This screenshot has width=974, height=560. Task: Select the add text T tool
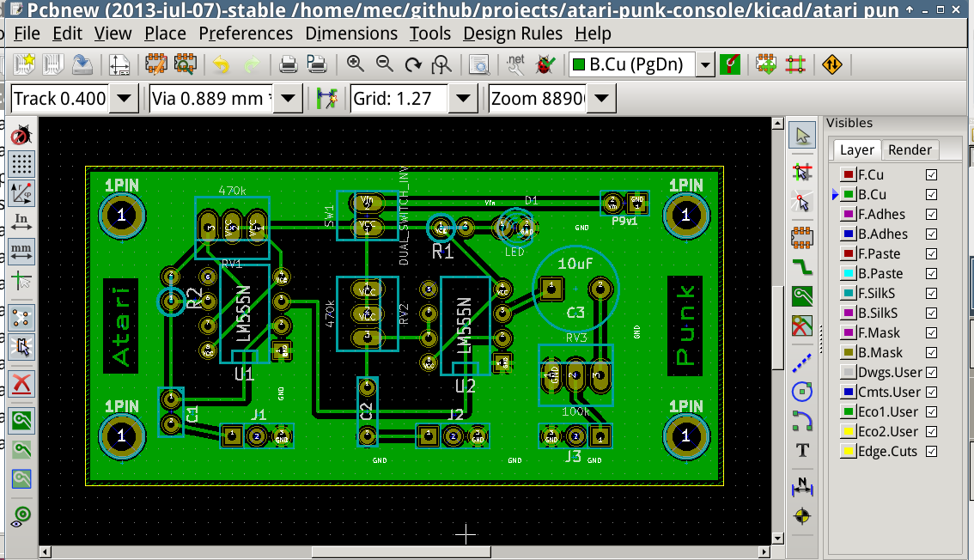tap(802, 450)
